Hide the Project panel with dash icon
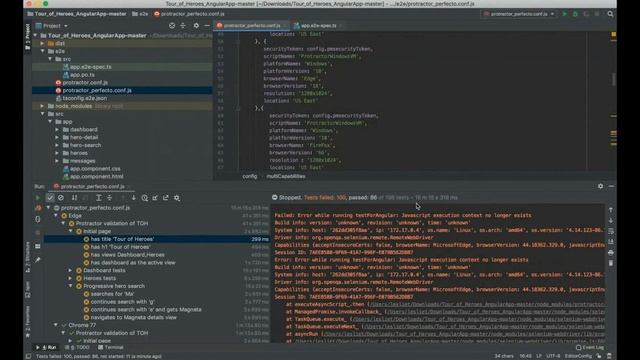This screenshot has width=640, height=360. coord(207,26)
